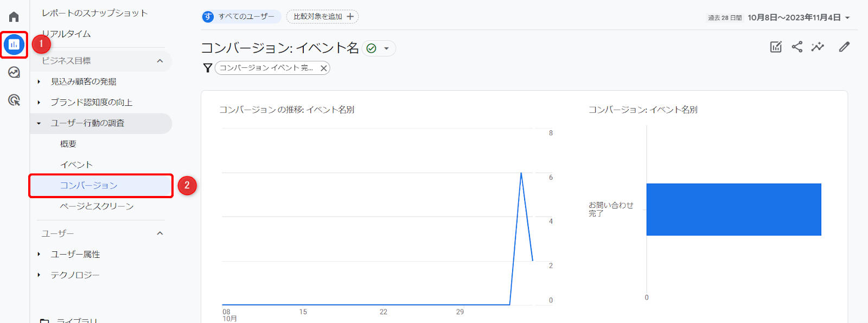Click the pencil customize report icon

pyautogui.click(x=844, y=47)
